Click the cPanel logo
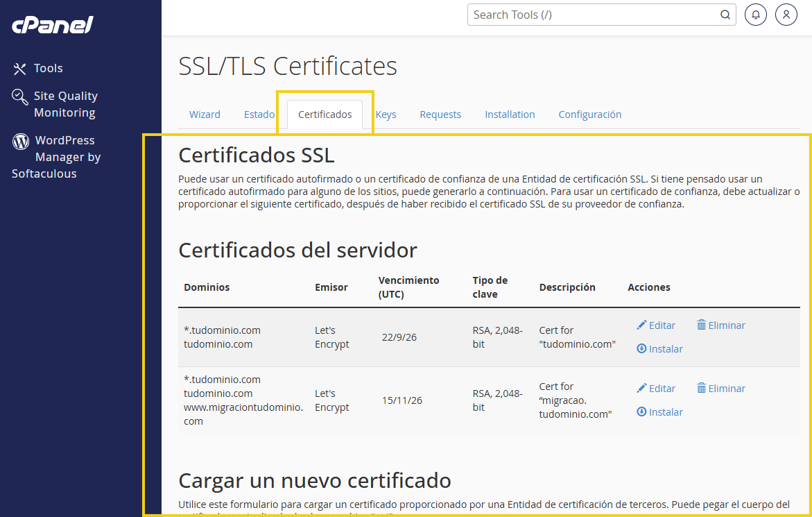Viewport: 812px width, 517px height. click(52, 24)
